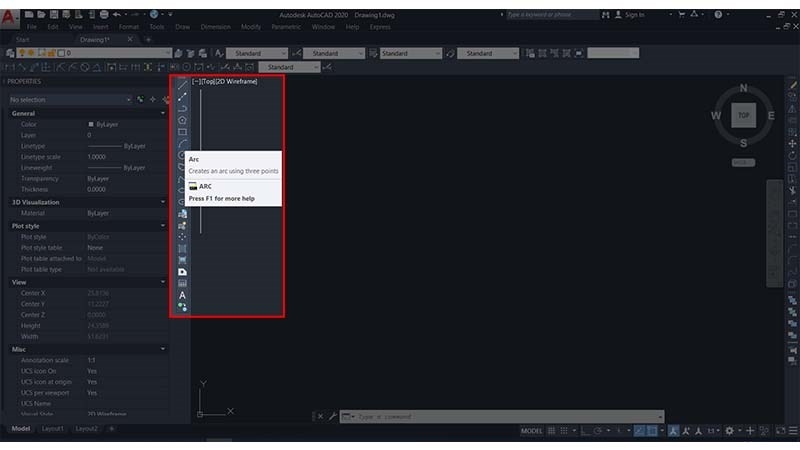Select the Polygon tool
This screenshot has width=800, height=450.
pyautogui.click(x=182, y=120)
